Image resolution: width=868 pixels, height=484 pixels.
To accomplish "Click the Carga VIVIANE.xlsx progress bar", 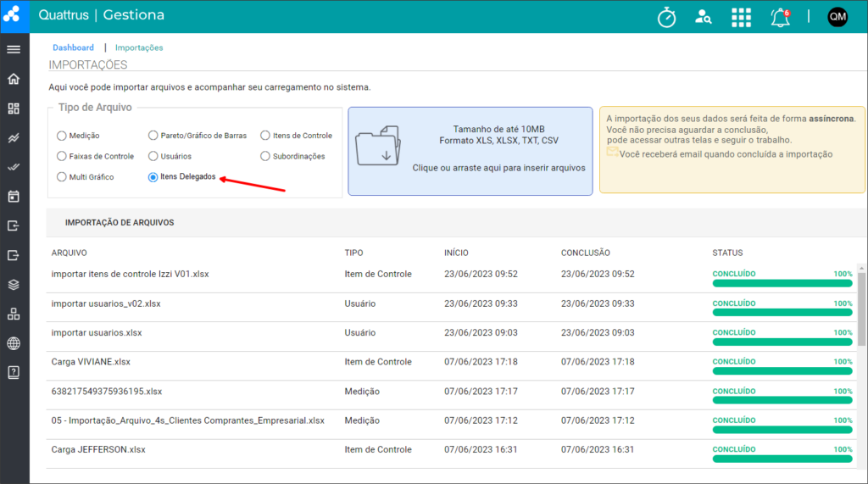I will click(x=782, y=371).
